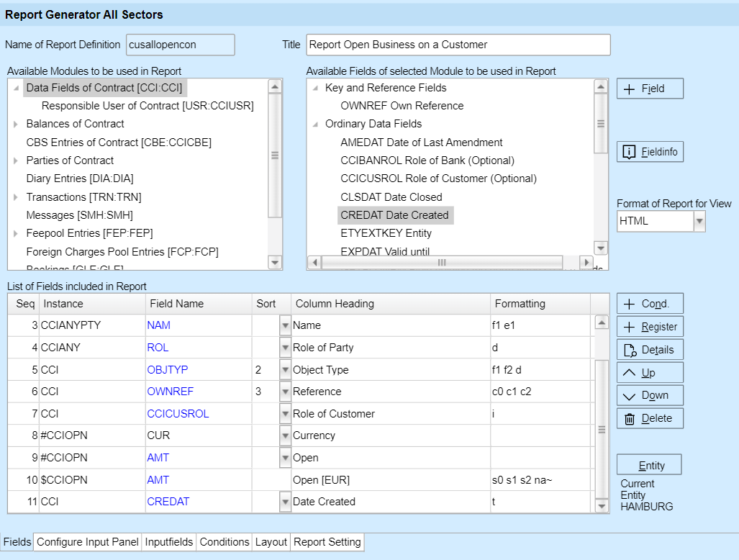
Task: Click the Field add button
Action: click(650, 89)
